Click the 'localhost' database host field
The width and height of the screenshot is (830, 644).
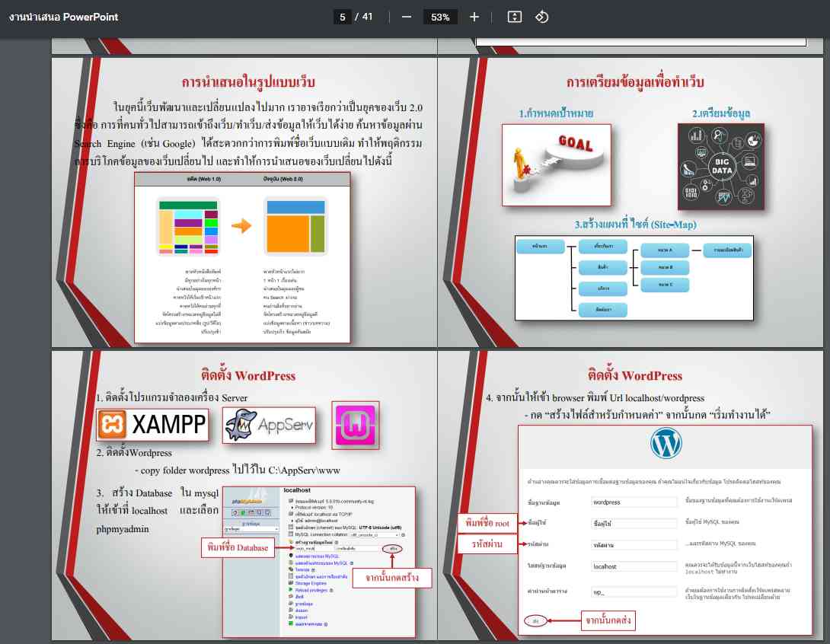[634, 566]
